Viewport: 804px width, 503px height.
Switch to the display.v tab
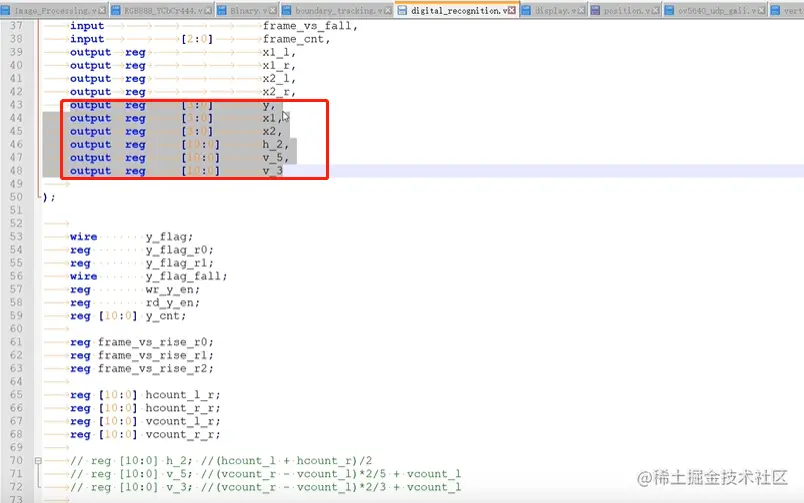(x=556, y=10)
